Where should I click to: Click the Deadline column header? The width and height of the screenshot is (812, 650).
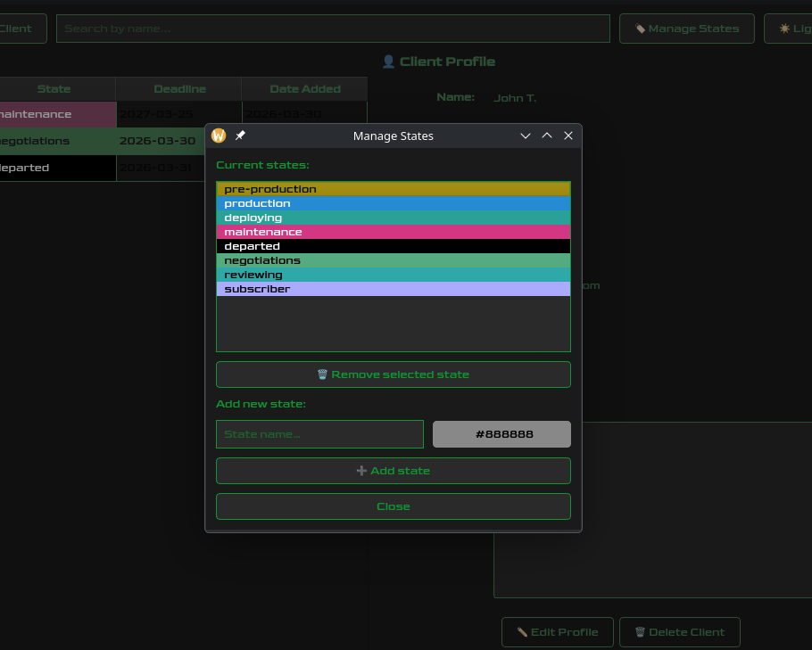pyautogui.click(x=179, y=89)
